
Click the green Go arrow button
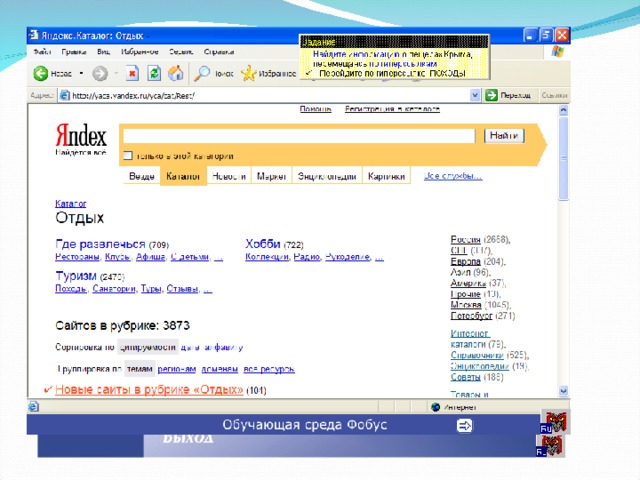click(x=491, y=95)
